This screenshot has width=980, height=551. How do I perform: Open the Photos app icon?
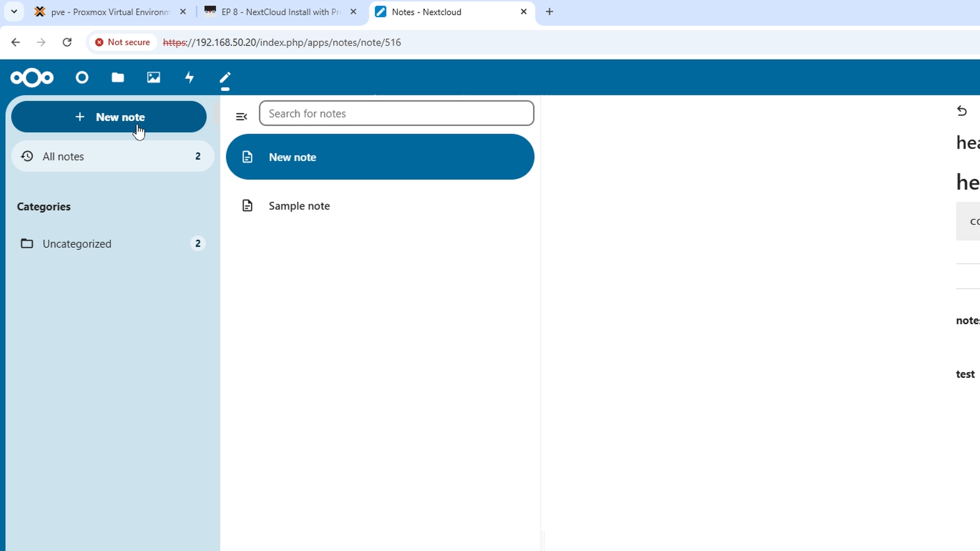(154, 78)
